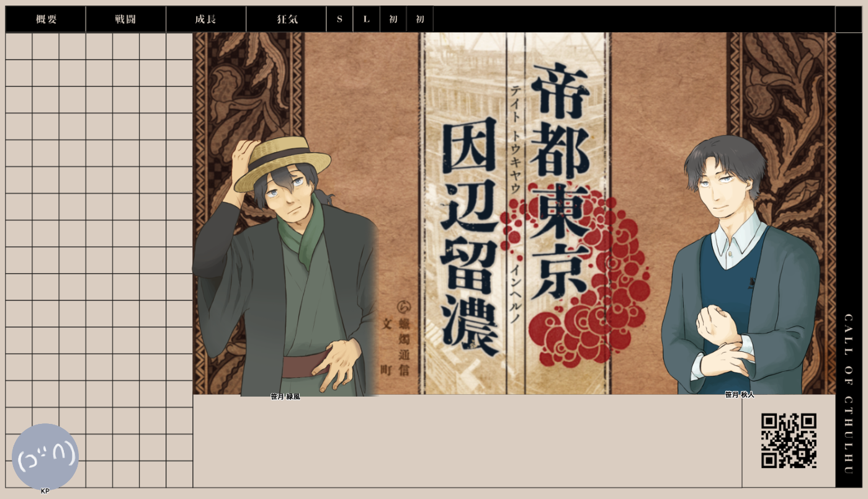Click the 笹月 緑風 name label

tap(285, 397)
